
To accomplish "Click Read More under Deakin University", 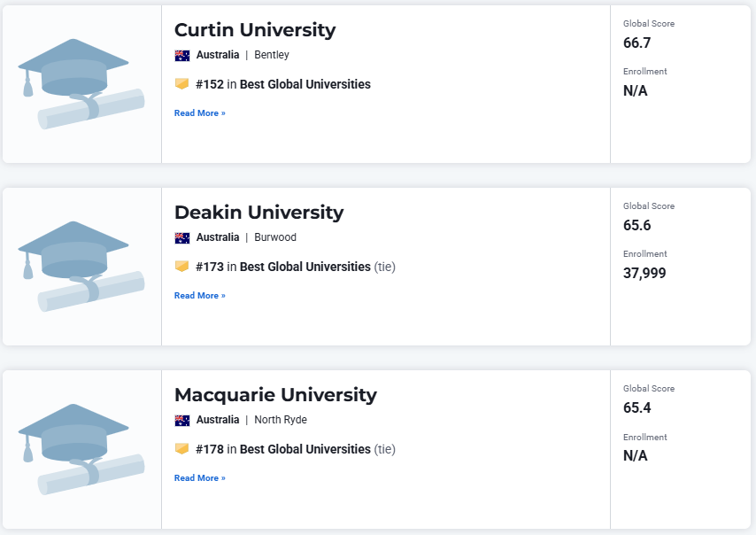I will coord(199,296).
